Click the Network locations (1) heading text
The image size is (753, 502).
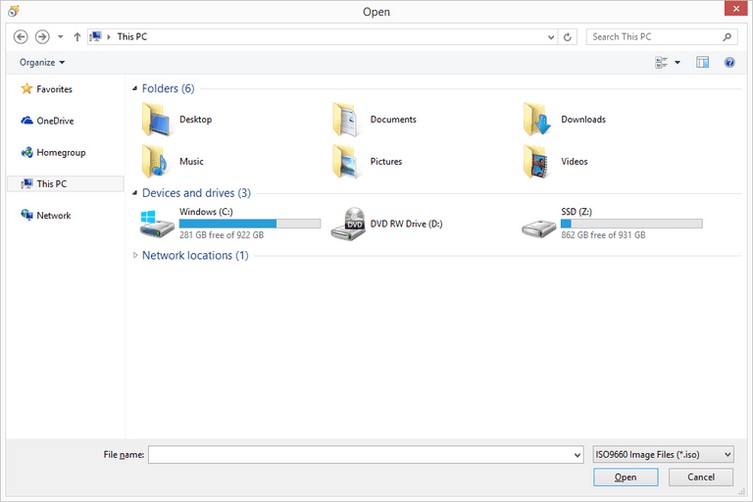[x=195, y=255]
